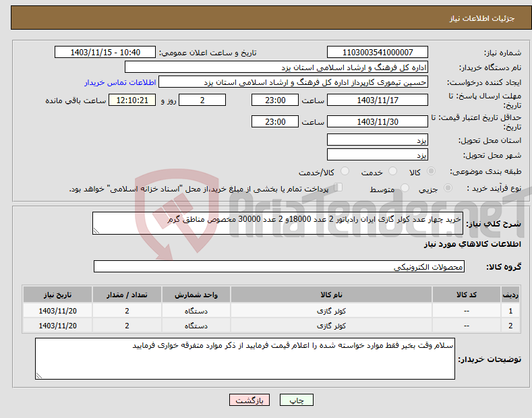Click the product group field محصولات الکترونیکی
Viewport: 532px width, 418px height.
[x=279, y=267]
